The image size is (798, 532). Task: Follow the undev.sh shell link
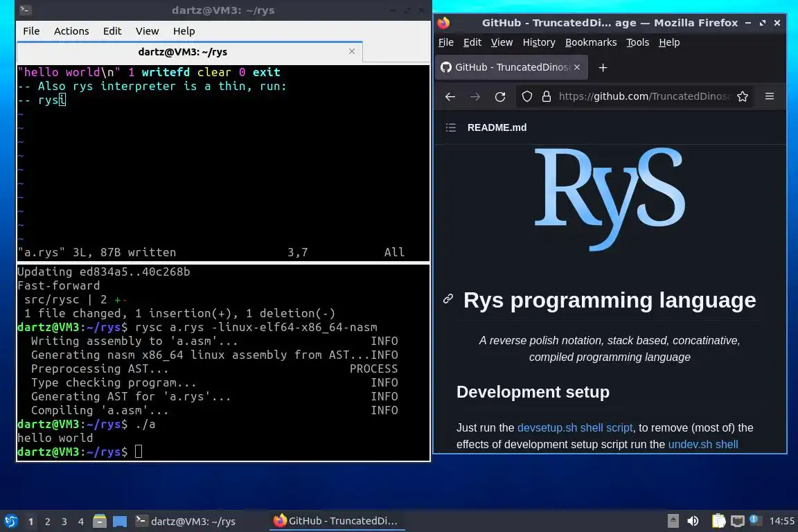click(703, 444)
